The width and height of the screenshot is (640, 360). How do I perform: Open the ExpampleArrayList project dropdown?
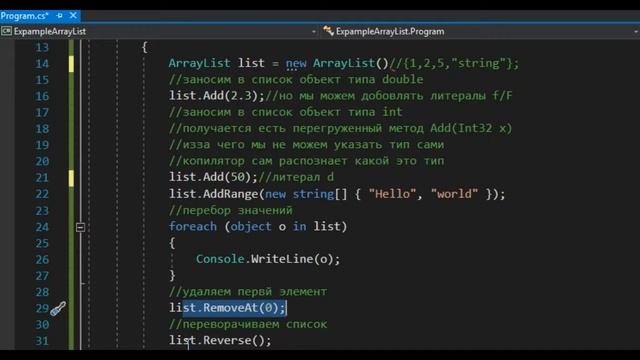[x=313, y=31]
